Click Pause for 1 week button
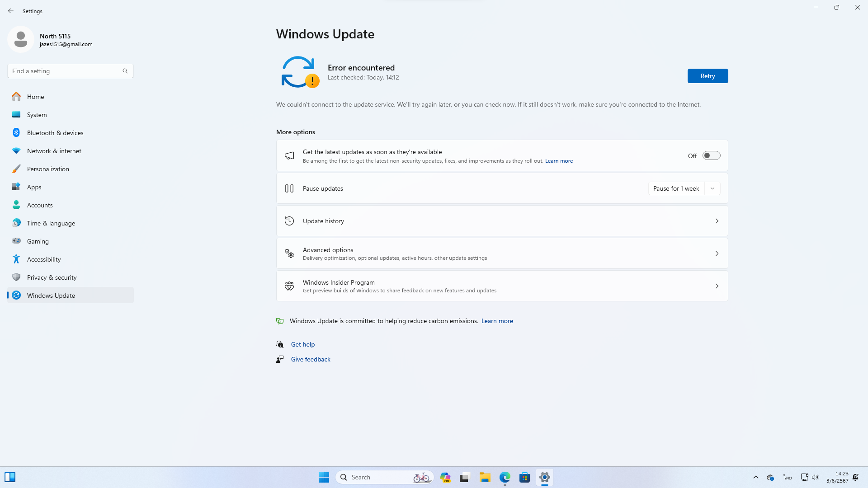868x488 pixels. (676, 188)
